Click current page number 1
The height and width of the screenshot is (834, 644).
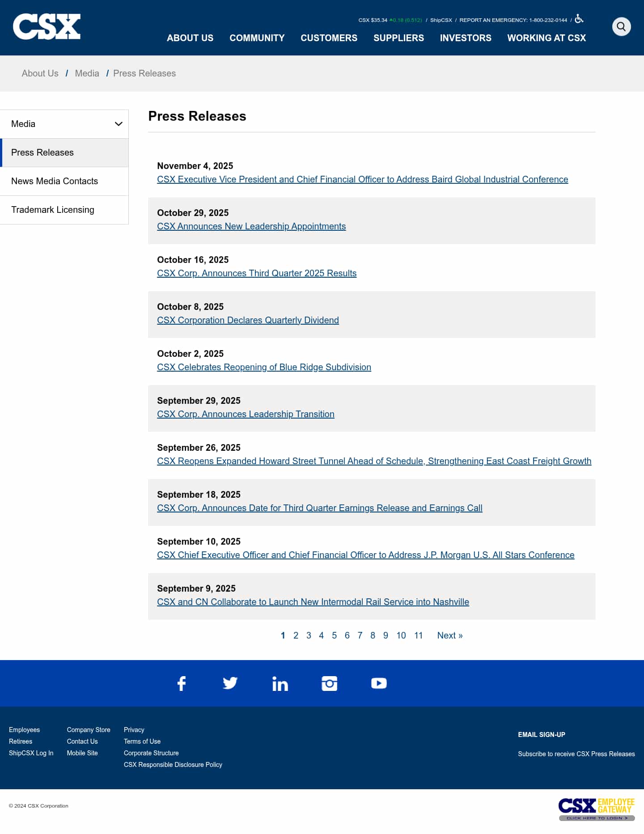click(283, 635)
